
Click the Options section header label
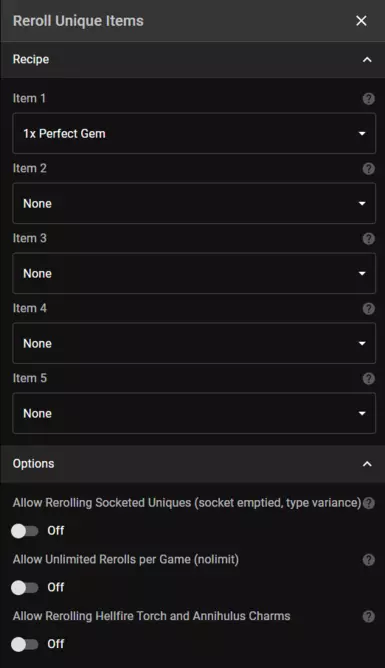33,464
